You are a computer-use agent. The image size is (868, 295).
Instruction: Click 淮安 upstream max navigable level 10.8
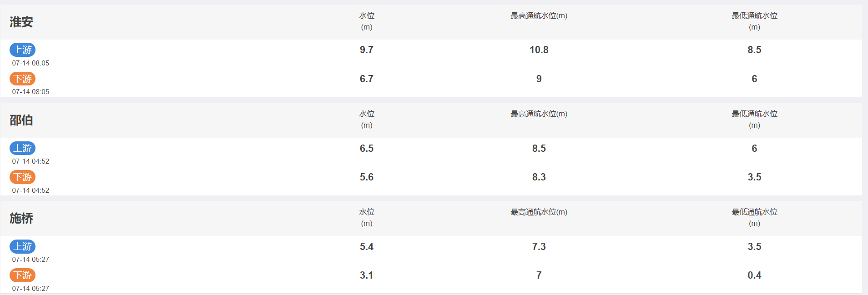pos(539,50)
